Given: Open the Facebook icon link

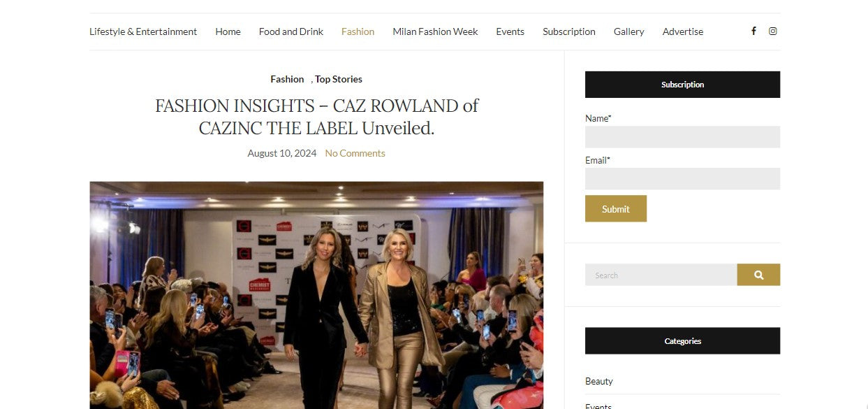Looking at the screenshot, I should pyautogui.click(x=753, y=31).
